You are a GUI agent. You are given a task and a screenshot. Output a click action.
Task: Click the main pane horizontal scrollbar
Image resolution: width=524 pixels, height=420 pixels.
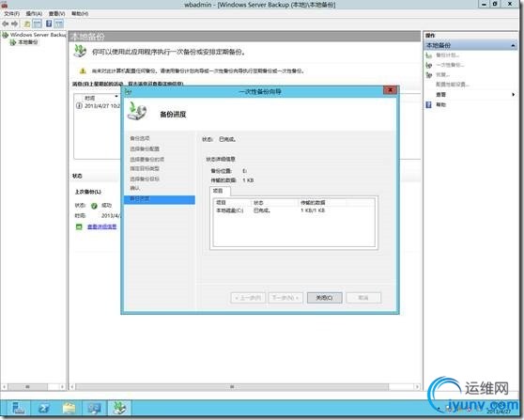pos(232,387)
